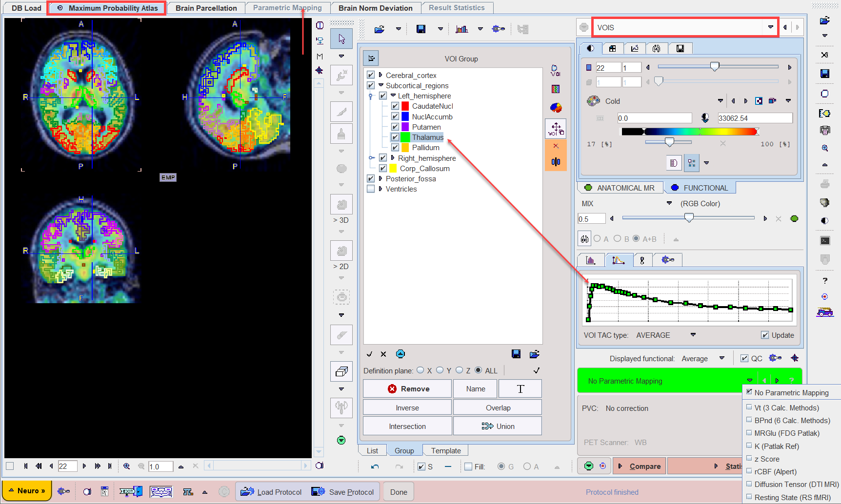Switch to the Brain Parcellation tab
841x504 pixels.
click(206, 8)
